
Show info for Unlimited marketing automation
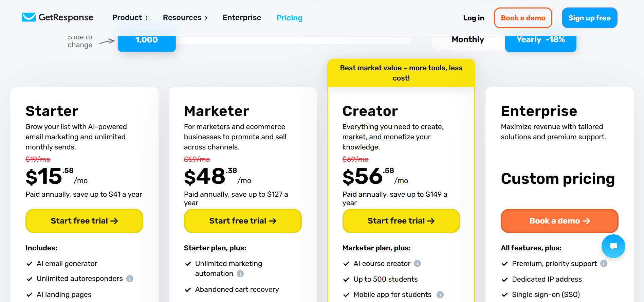(x=240, y=274)
